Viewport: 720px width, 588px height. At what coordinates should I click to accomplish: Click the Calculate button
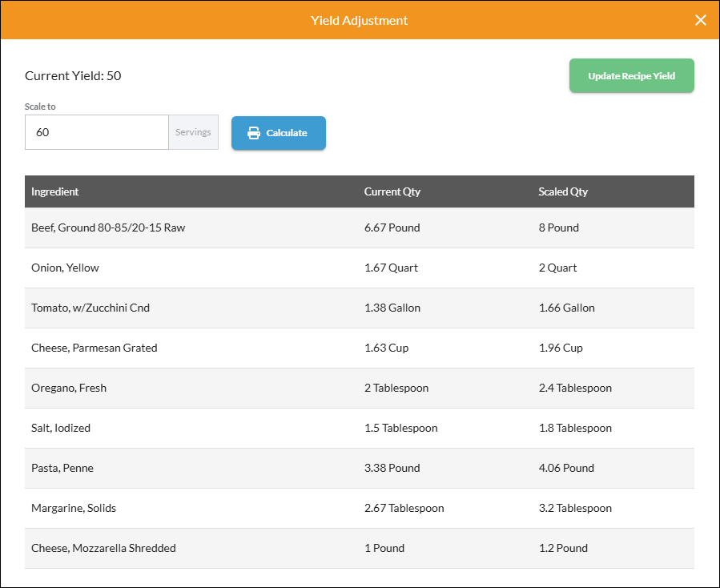click(278, 132)
